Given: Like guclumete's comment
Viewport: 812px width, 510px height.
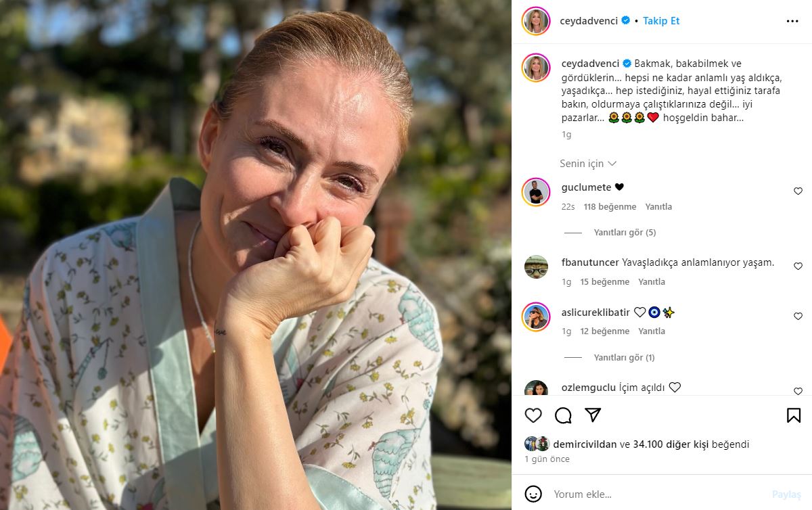Looking at the screenshot, I should tap(798, 191).
